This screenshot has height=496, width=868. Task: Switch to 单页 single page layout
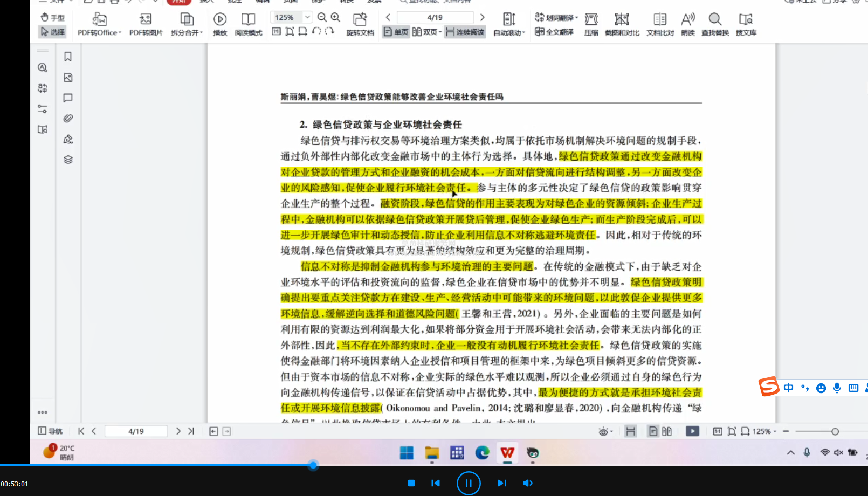click(396, 32)
